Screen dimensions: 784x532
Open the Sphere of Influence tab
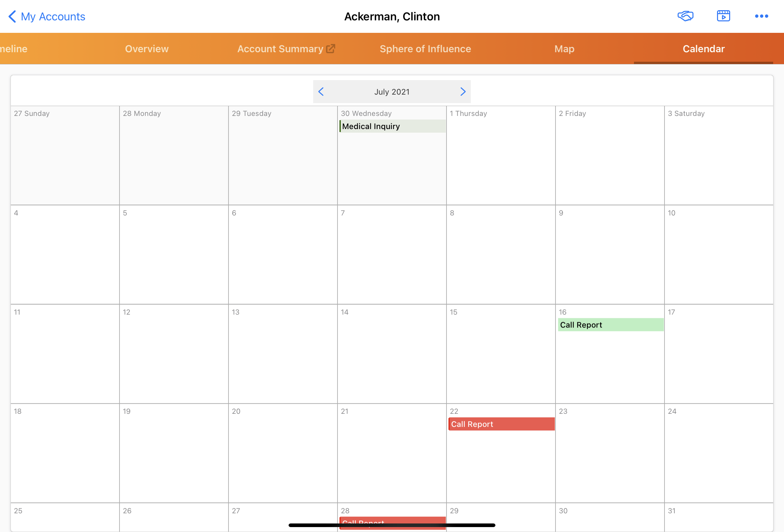click(x=425, y=49)
